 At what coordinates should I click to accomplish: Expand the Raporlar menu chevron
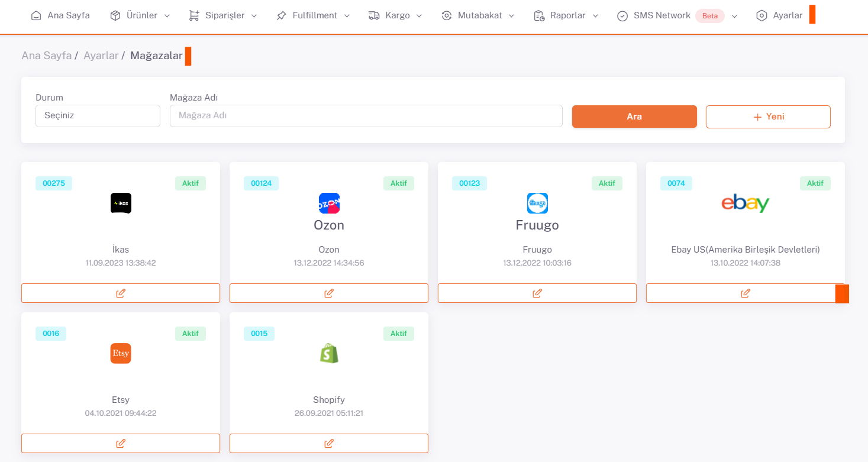[595, 16]
